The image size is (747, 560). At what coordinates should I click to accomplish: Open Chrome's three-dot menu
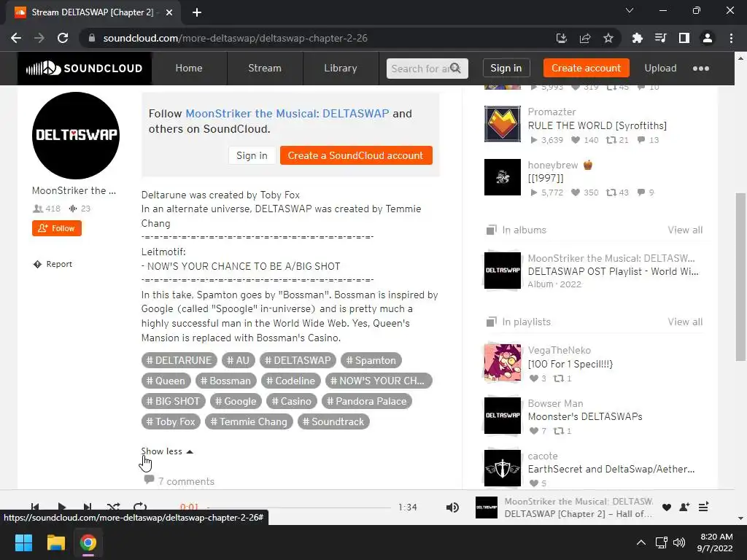click(x=731, y=38)
